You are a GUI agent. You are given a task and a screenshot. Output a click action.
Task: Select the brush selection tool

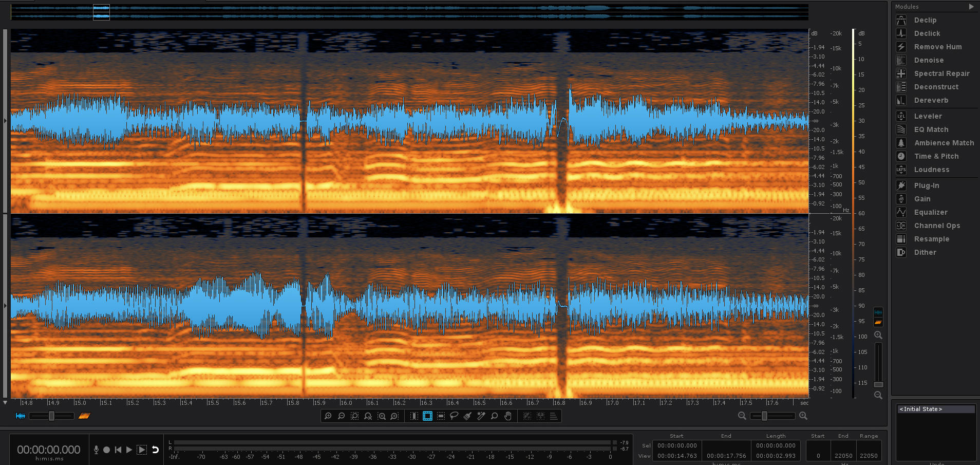[467, 416]
